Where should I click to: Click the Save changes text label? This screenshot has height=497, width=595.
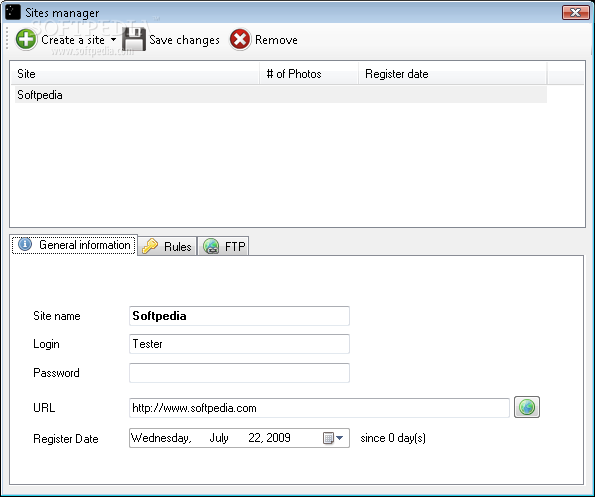184,40
